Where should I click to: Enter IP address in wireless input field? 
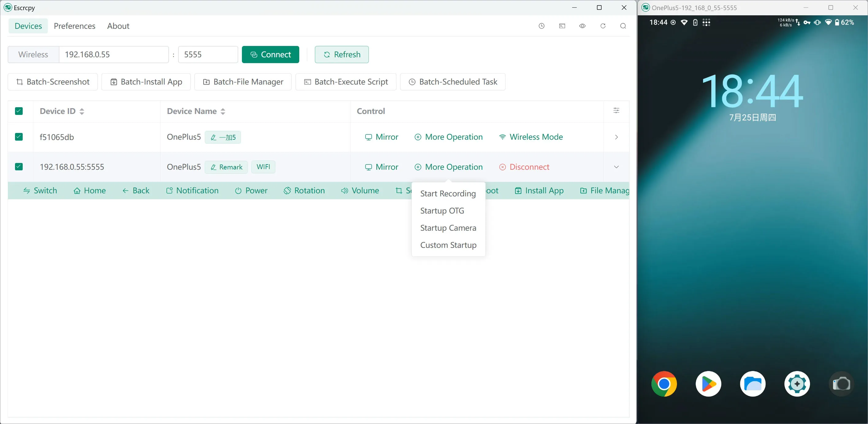(113, 54)
